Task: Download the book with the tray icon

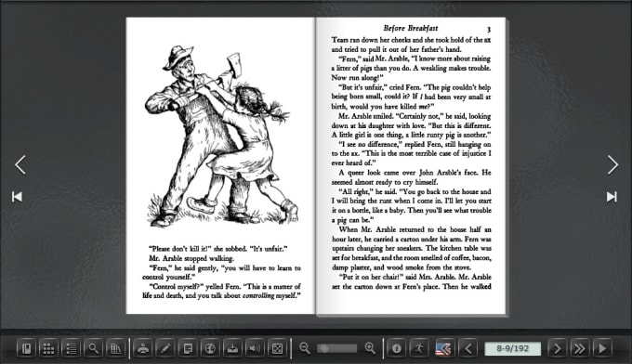Action: click(x=232, y=348)
